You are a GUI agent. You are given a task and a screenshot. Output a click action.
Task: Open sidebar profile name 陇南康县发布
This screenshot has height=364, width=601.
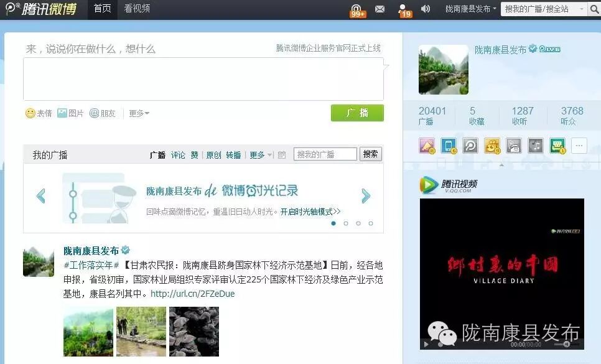pyautogui.click(x=500, y=49)
